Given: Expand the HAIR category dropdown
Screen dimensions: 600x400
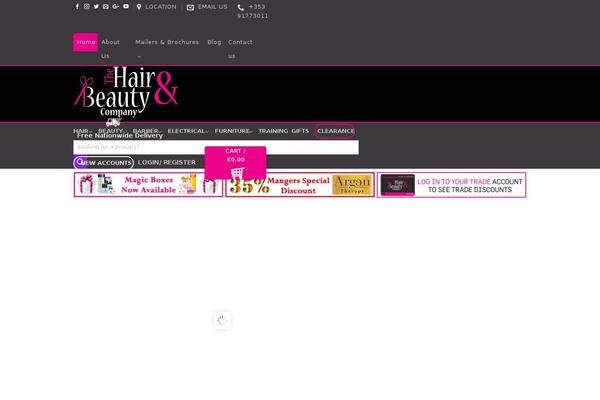Looking at the screenshot, I should coord(82,131).
